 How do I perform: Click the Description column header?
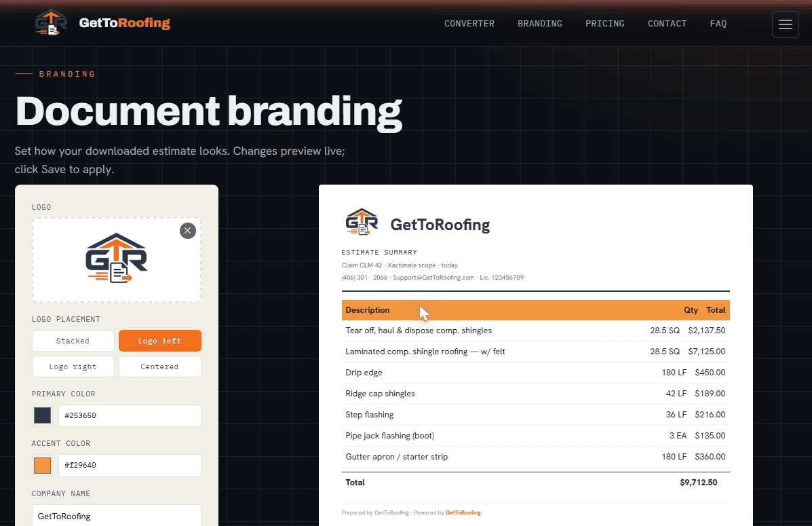pyautogui.click(x=367, y=310)
